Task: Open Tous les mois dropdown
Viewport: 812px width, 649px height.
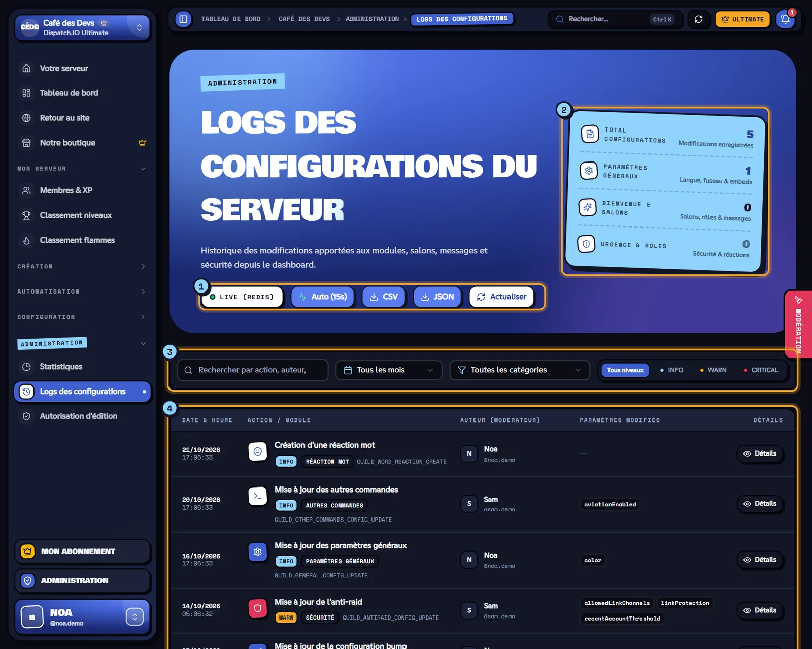Action: (x=389, y=370)
